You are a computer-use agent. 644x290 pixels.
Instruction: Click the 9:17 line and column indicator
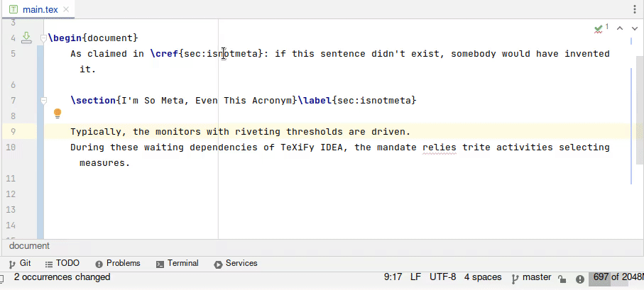pyautogui.click(x=393, y=277)
